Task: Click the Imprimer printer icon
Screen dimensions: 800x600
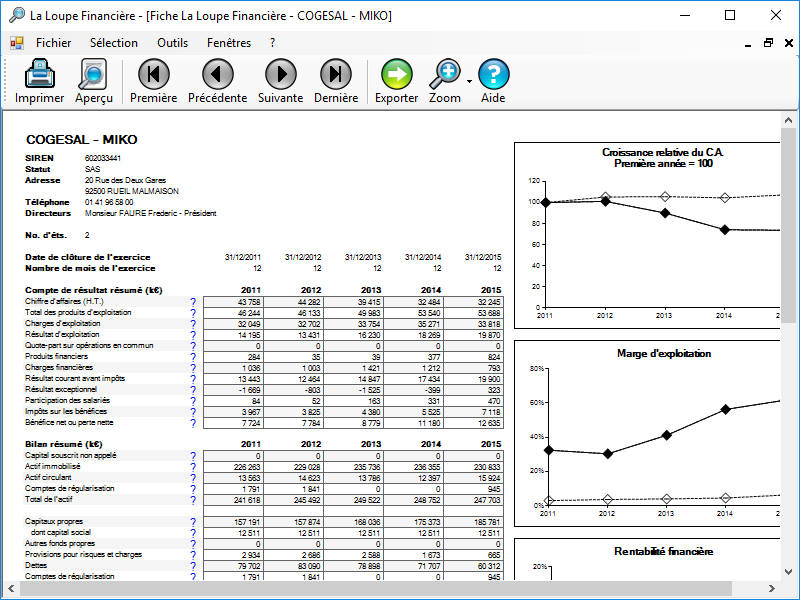Action: (x=39, y=74)
